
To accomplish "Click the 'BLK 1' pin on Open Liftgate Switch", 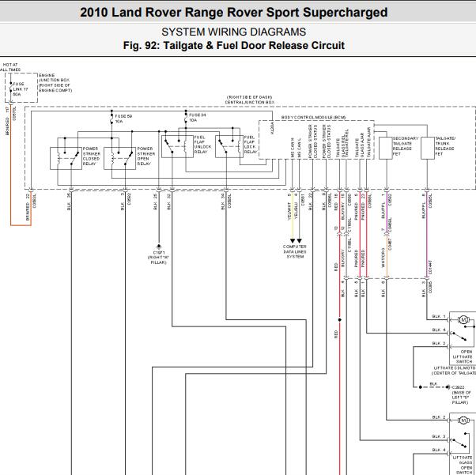I will tap(439, 316).
